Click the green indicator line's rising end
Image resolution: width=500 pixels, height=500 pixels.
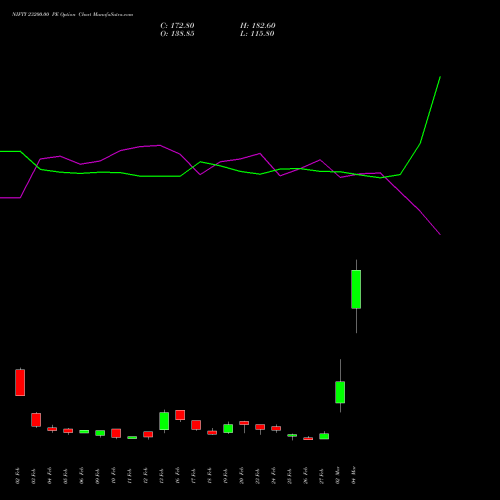pyautogui.click(x=440, y=77)
